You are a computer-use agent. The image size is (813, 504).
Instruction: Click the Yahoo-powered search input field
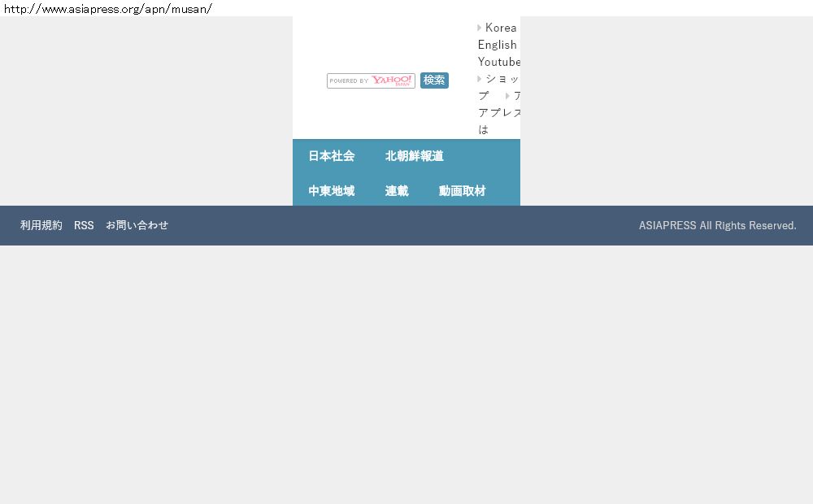click(371, 80)
